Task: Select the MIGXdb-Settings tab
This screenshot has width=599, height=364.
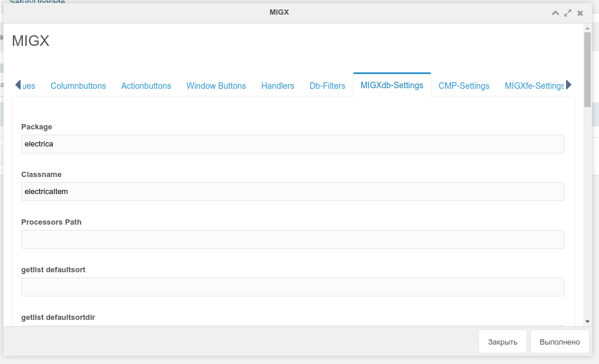Action: 392,85
